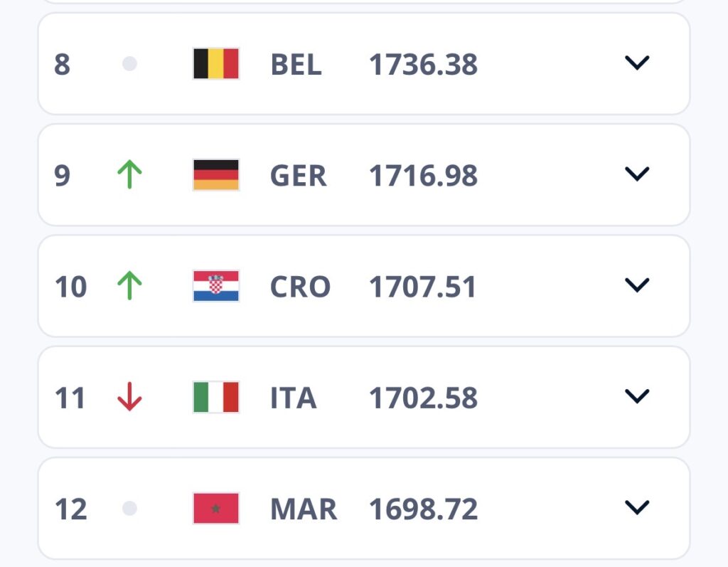Expand the ITA ranking row chevron
This screenshot has height=567, width=728.
point(637,396)
